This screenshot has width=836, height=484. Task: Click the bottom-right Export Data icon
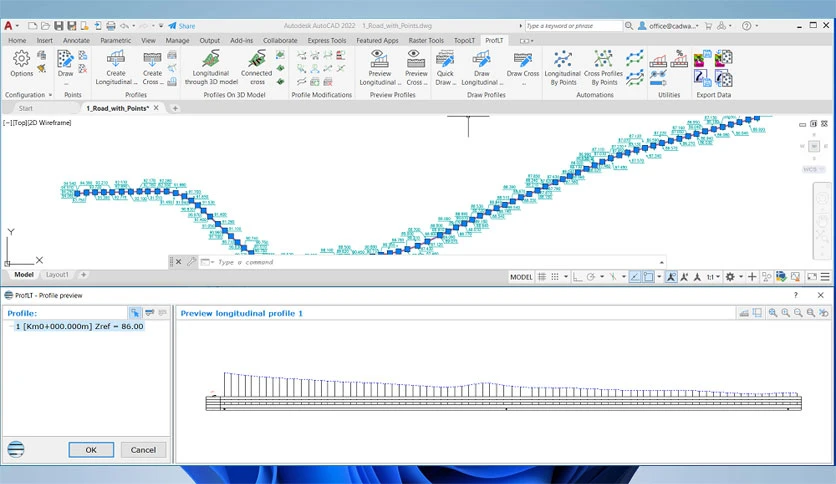[723, 78]
